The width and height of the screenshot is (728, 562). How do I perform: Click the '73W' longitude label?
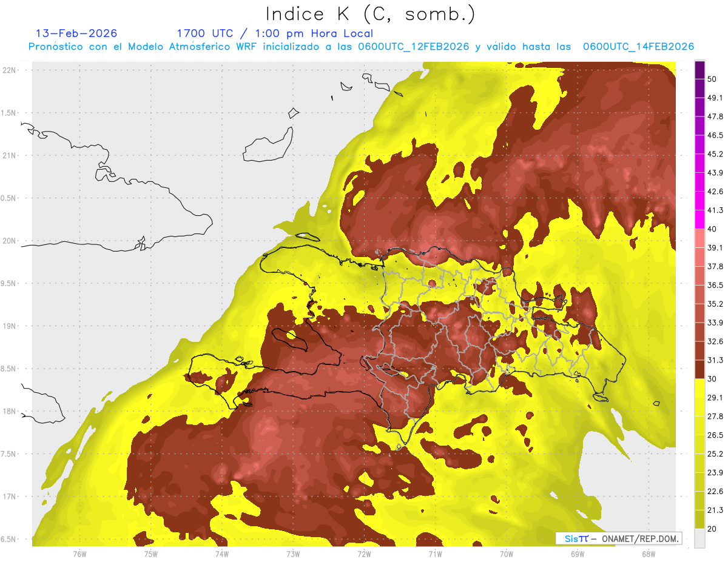293,554
